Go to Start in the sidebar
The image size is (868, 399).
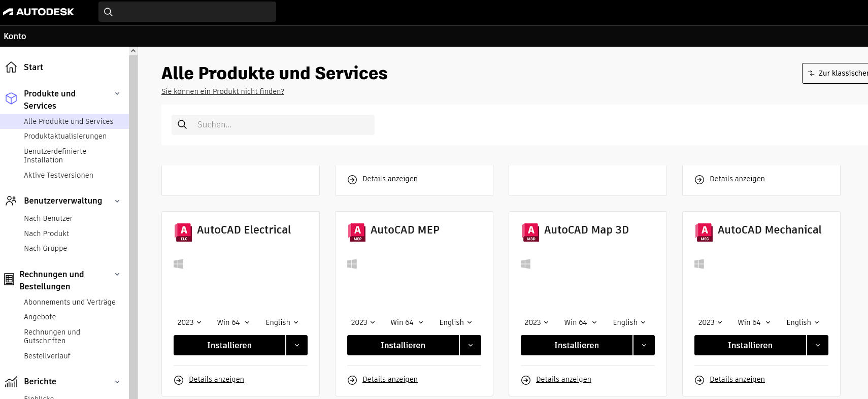pyautogui.click(x=34, y=67)
